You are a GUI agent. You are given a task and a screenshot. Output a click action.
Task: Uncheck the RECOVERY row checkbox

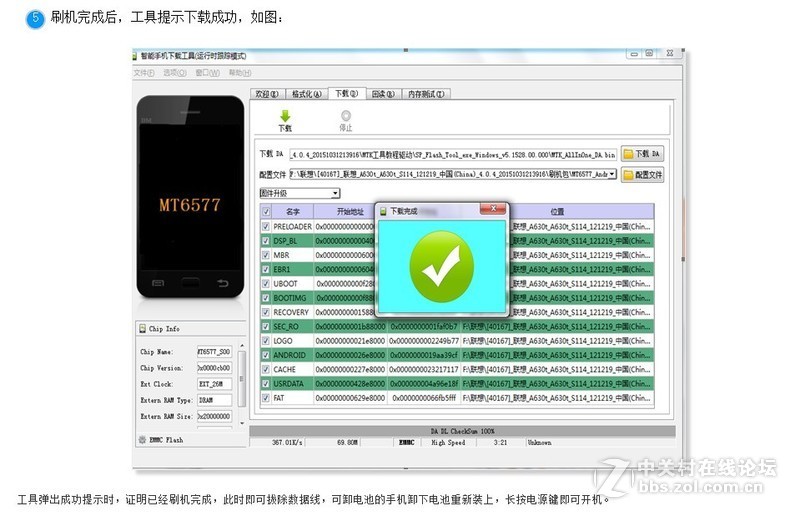click(266, 312)
